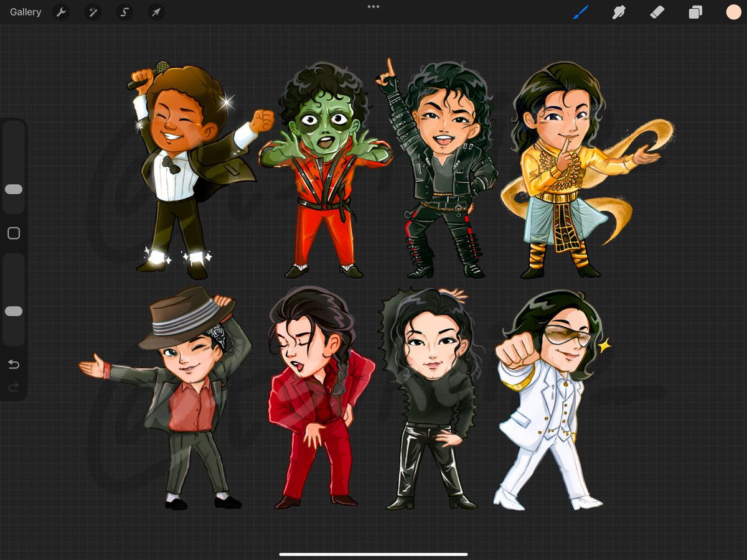Adjust the brush opacity slider
747x560 pixels.
click(x=14, y=311)
